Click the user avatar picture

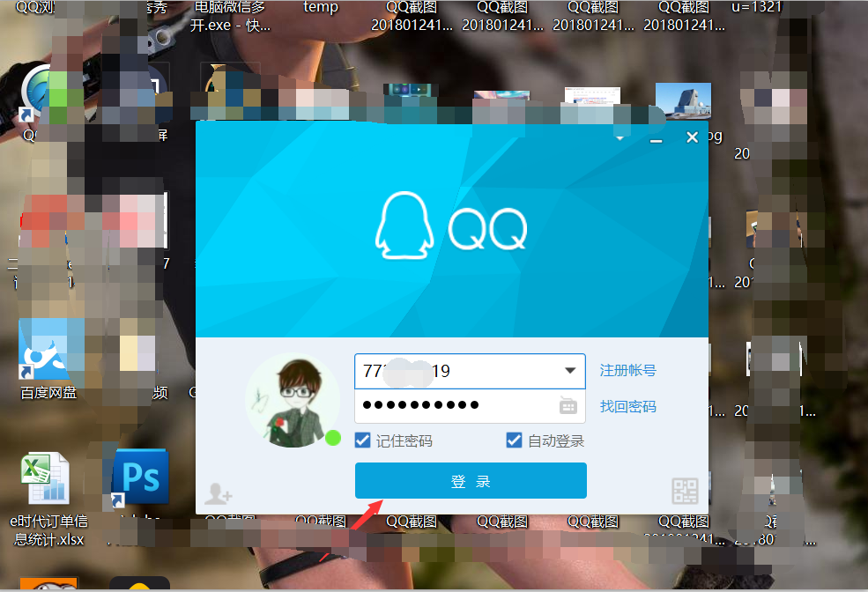coord(293,401)
